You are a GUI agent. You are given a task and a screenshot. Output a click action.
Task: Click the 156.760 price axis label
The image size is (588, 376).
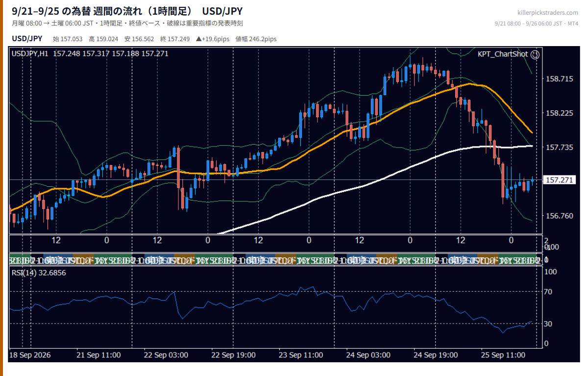(x=559, y=216)
